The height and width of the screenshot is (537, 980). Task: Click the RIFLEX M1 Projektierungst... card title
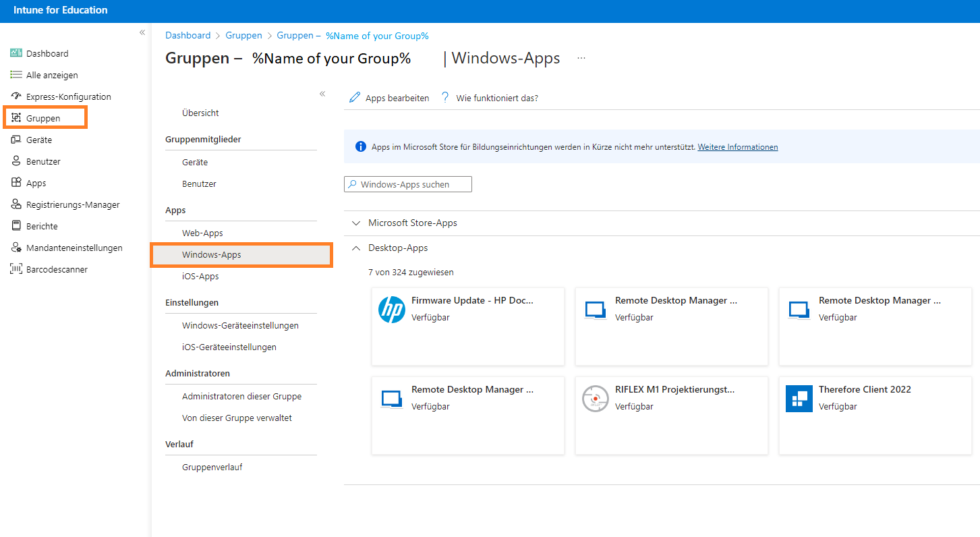point(674,389)
